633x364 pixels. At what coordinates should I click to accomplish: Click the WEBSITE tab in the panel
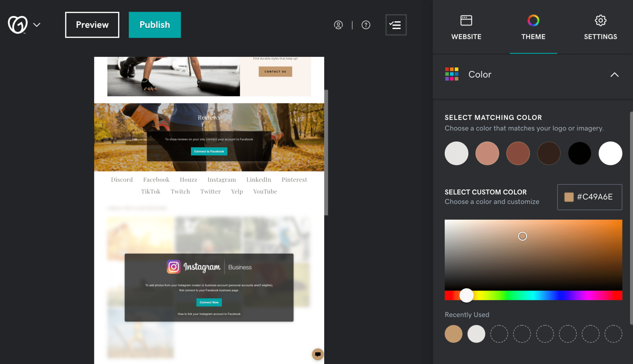(466, 27)
